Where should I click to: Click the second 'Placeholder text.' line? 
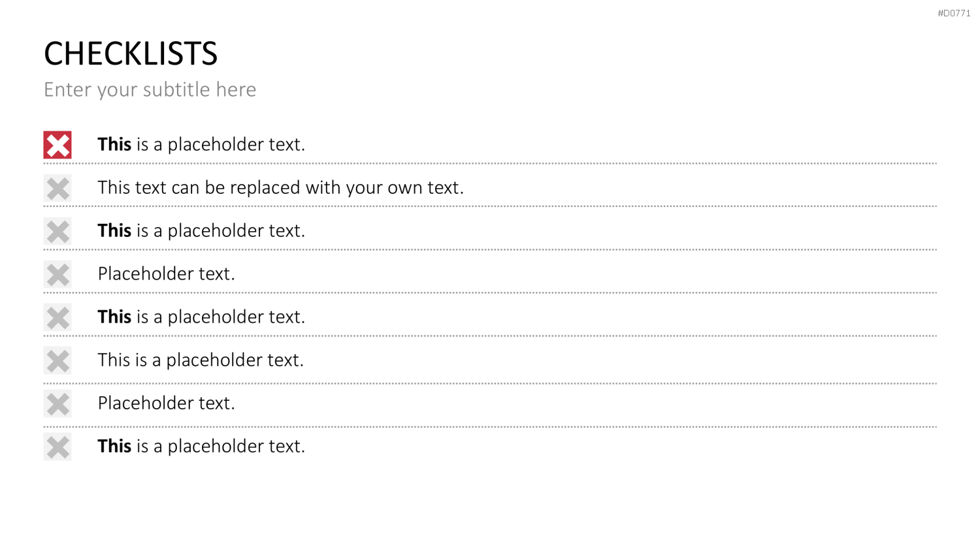(x=166, y=403)
